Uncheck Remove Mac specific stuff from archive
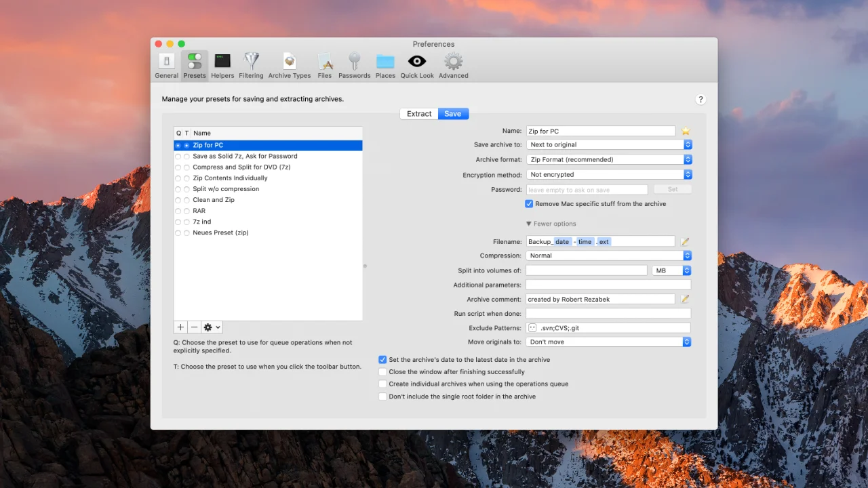Viewport: 868px width, 488px height. point(529,204)
